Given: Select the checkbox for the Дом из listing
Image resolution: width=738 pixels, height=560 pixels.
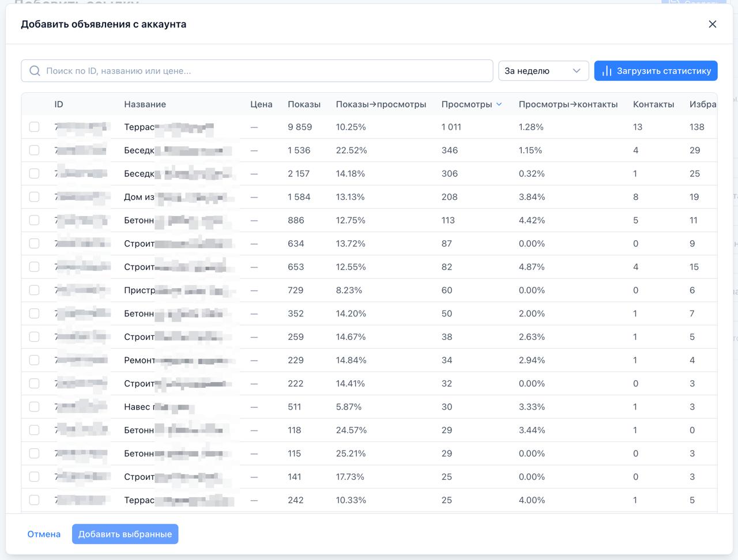Looking at the screenshot, I should pos(35,197).
